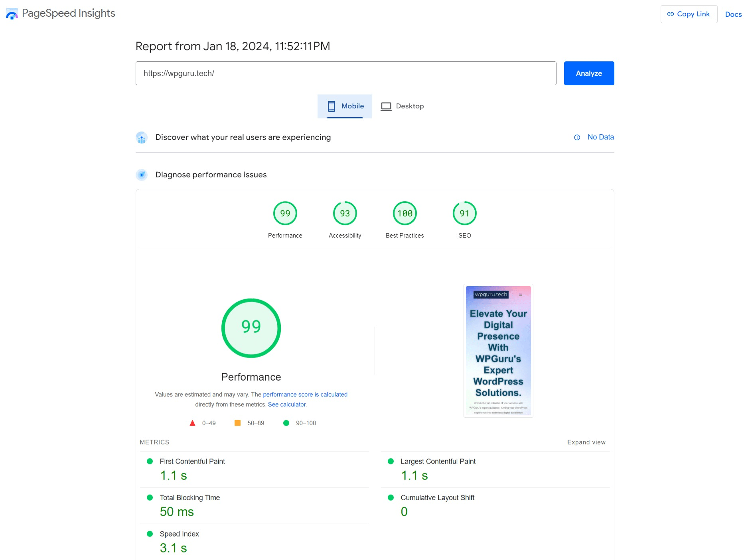
Task: Open 'performance score is calculated' link
Action: click(x=305, y=395)
